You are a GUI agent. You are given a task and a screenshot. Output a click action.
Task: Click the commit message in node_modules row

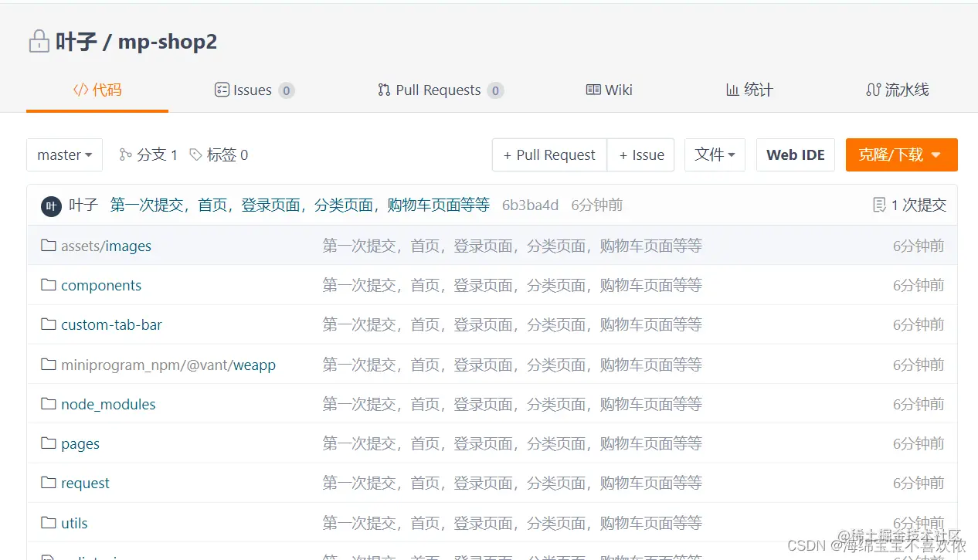click(x=512, y=404)
